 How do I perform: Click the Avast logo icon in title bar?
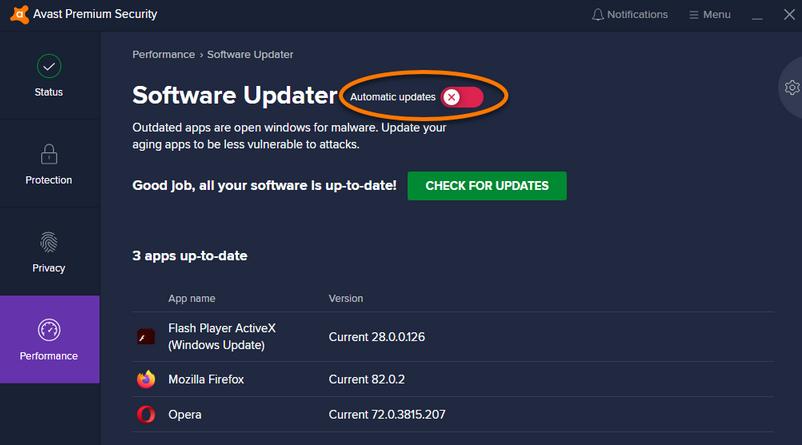point(18,15)
